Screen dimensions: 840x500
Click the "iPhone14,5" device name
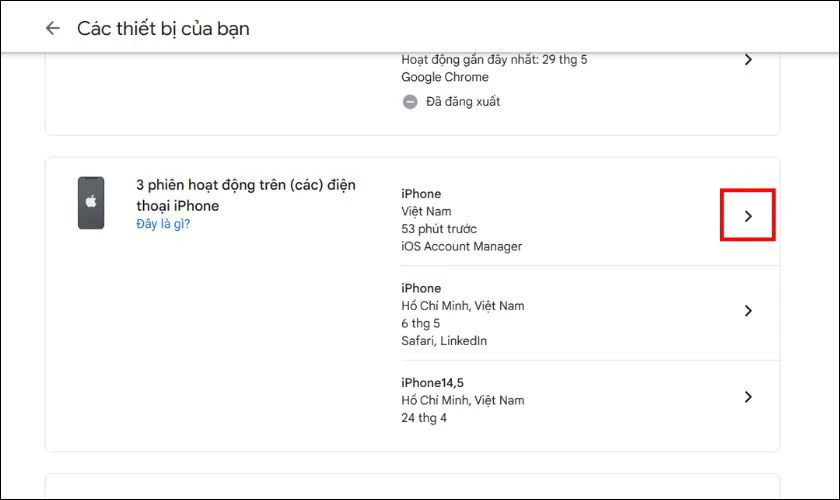point(434,382)
